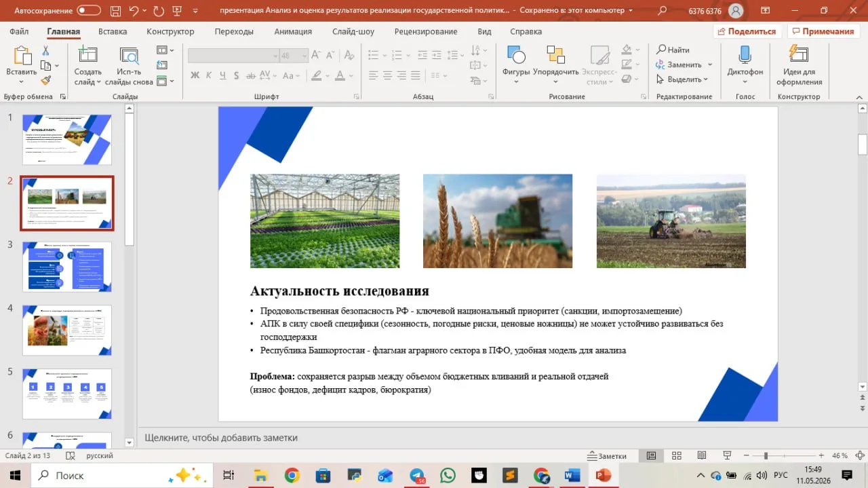Click the Format Painter brush icon

(46, 80)
